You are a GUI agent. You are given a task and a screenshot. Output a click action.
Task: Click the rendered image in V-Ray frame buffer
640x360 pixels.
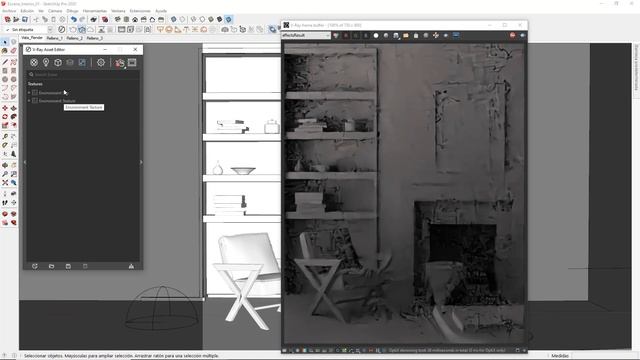click(404, 193)
